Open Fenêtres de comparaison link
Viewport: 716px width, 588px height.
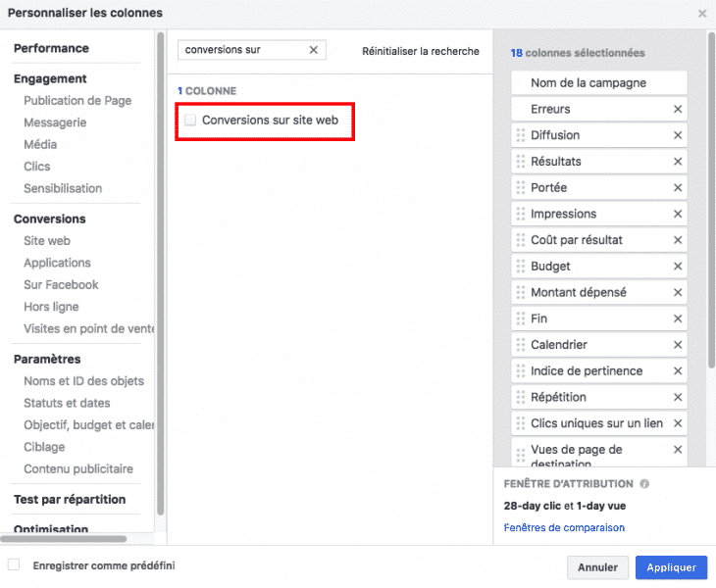564,527
